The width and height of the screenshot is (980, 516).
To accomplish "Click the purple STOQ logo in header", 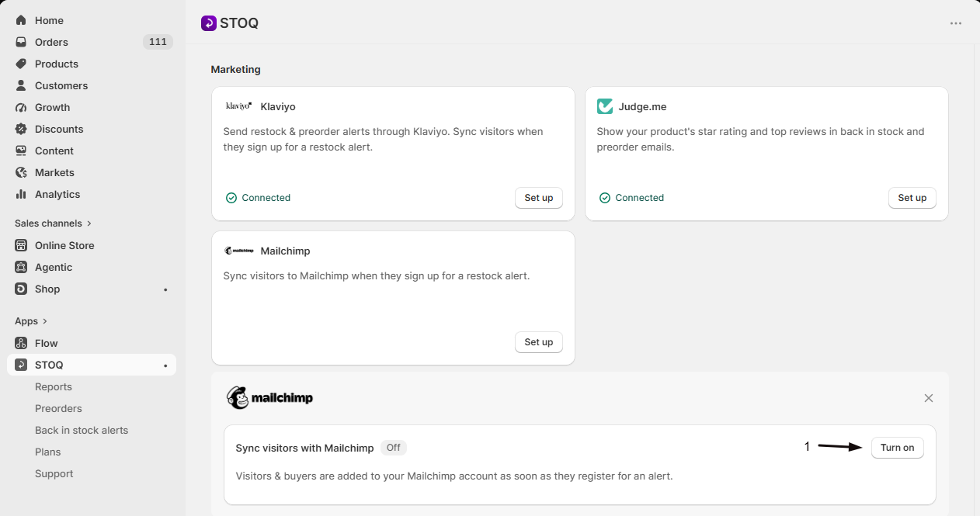I will [208, 23].
